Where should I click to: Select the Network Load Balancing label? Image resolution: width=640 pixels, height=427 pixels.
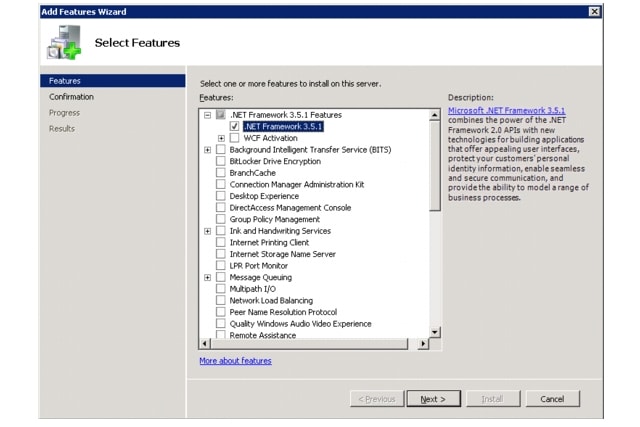click(271, 300)
